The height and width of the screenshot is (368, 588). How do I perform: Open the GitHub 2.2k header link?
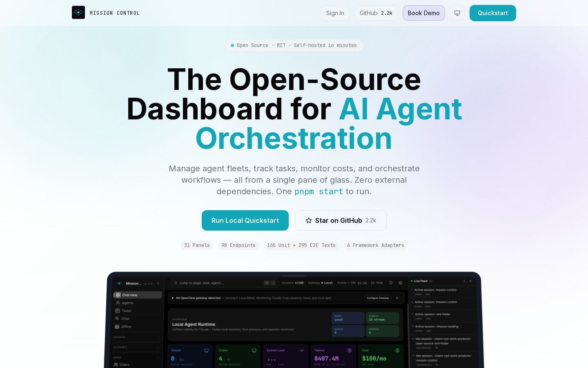point(376,13)
